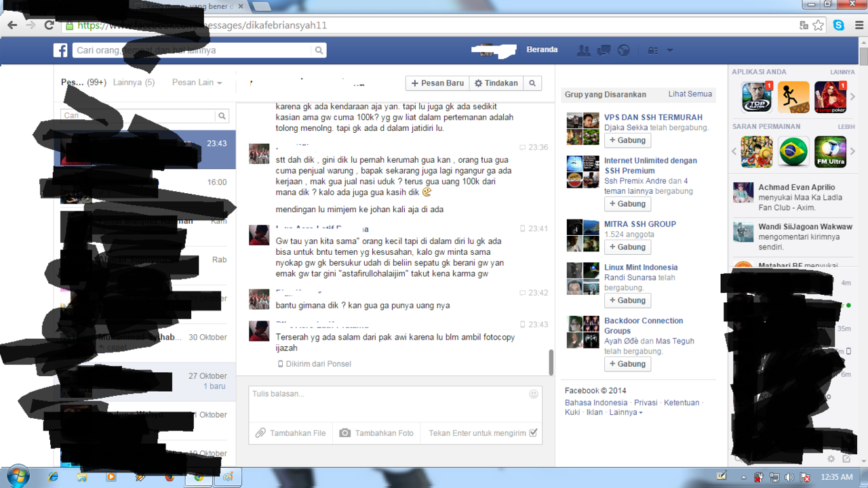Open Internet Explorer from taskbar
Image resolution: width=868 pixels, height=488 pixels.
pyautogui.click(x=54, y=477)
